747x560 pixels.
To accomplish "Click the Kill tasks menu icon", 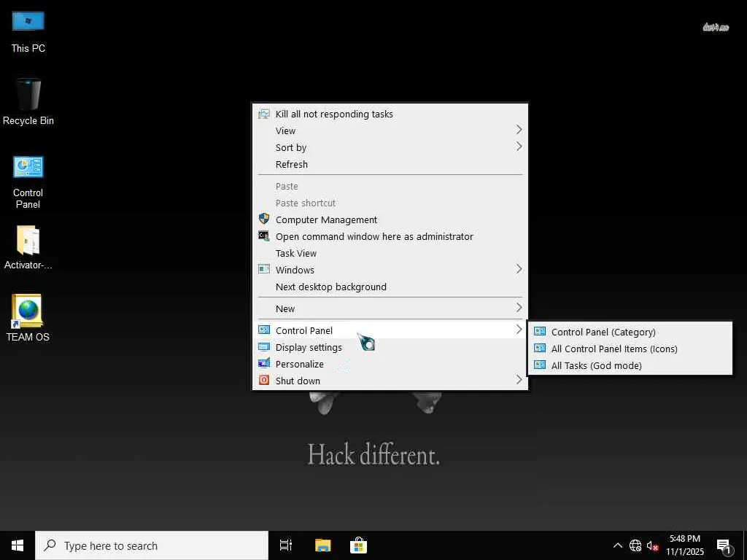I will [264, 113].
